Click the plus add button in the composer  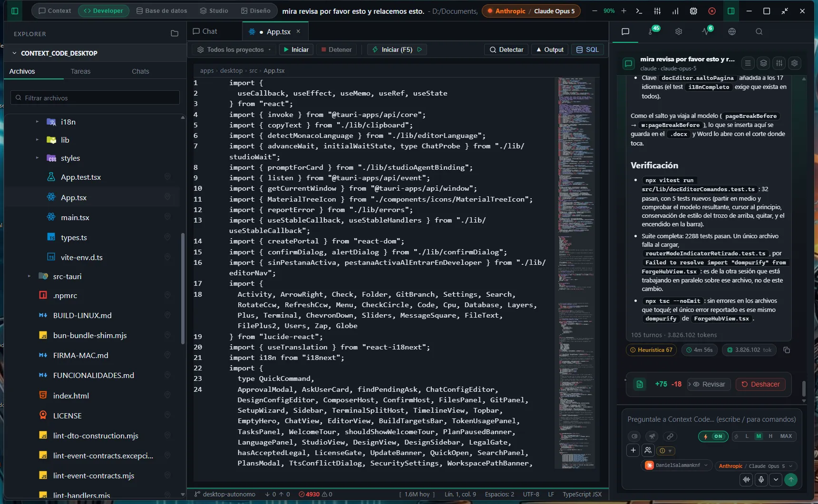tap(633, 450)
